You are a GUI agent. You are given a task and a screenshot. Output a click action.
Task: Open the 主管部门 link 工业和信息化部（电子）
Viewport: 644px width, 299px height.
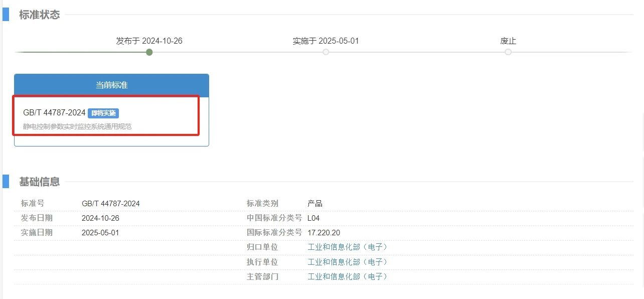[x=348, y=276]
